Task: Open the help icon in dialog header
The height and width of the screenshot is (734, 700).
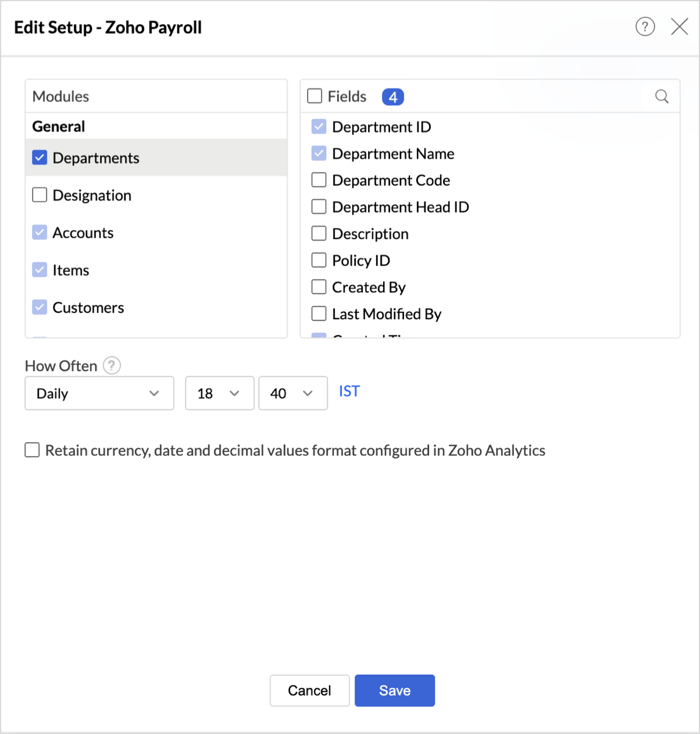Action: (x=645, y=27)
